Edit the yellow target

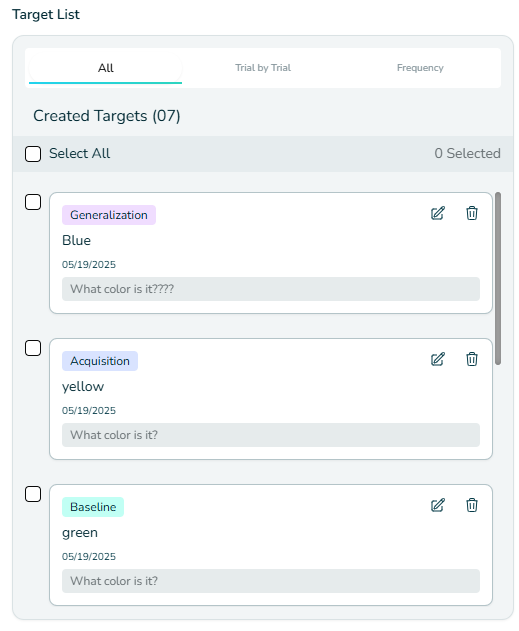pyautogui.click(x=438, y=359)
